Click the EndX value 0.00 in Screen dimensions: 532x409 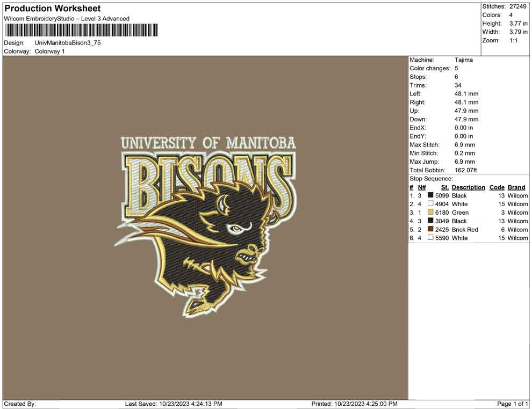click(463, 128)
